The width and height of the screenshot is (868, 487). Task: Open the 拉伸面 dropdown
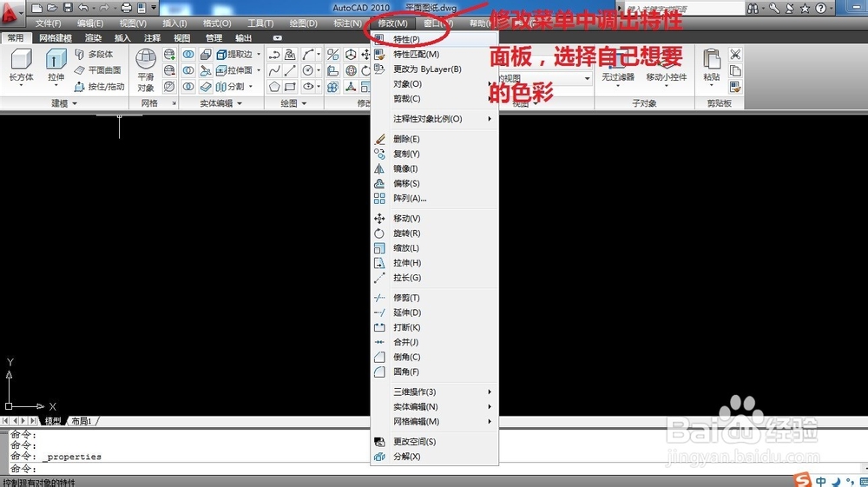click(x=259, y=70)
